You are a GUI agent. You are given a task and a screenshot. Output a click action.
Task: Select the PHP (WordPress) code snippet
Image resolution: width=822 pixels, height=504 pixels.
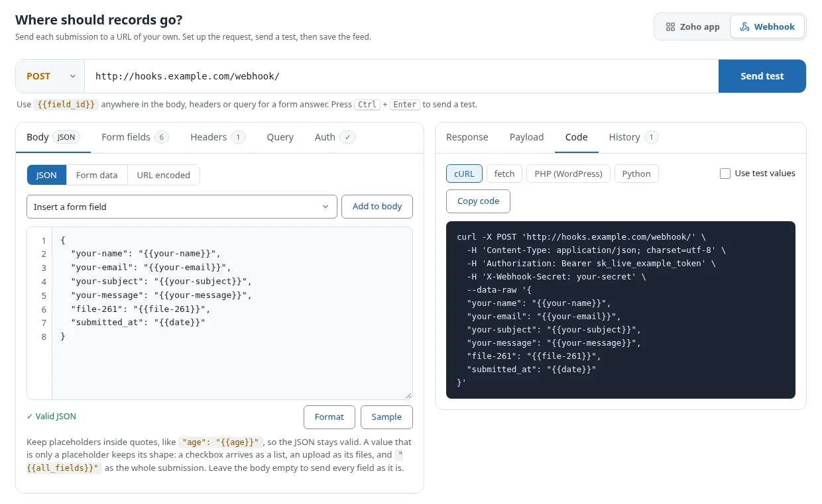point(569,174)
